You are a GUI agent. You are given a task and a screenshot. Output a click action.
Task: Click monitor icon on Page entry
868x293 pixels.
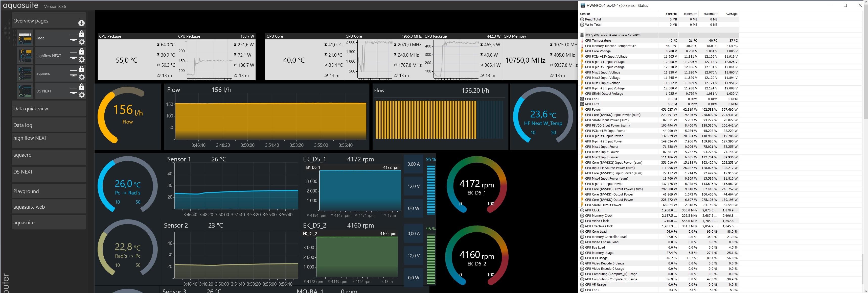point(73,38)
